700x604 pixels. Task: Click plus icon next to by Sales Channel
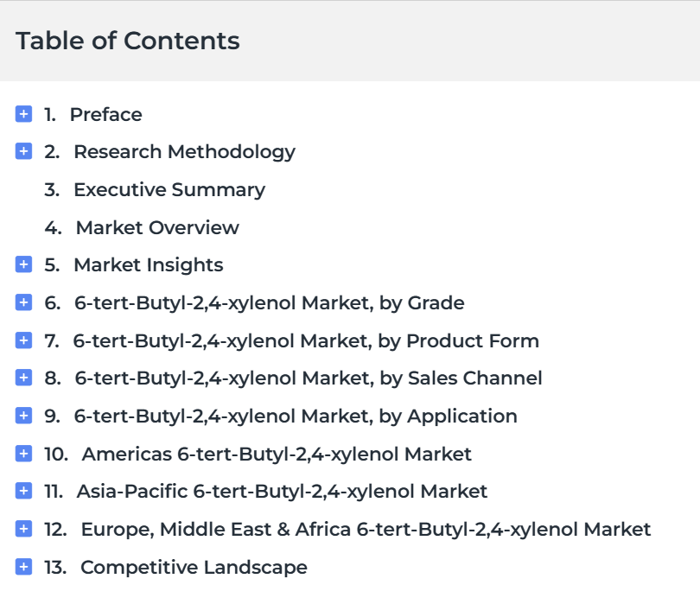23,378
